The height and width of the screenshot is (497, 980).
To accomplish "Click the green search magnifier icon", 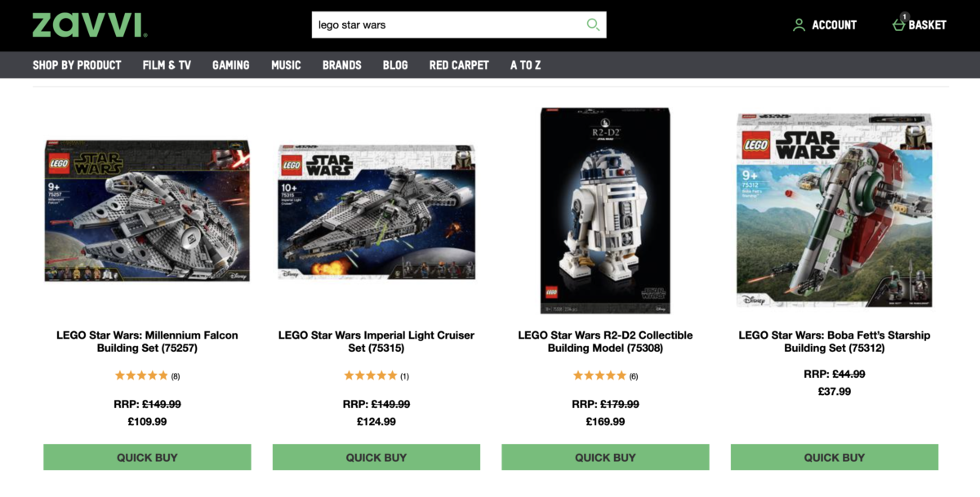I will point(593,24).
